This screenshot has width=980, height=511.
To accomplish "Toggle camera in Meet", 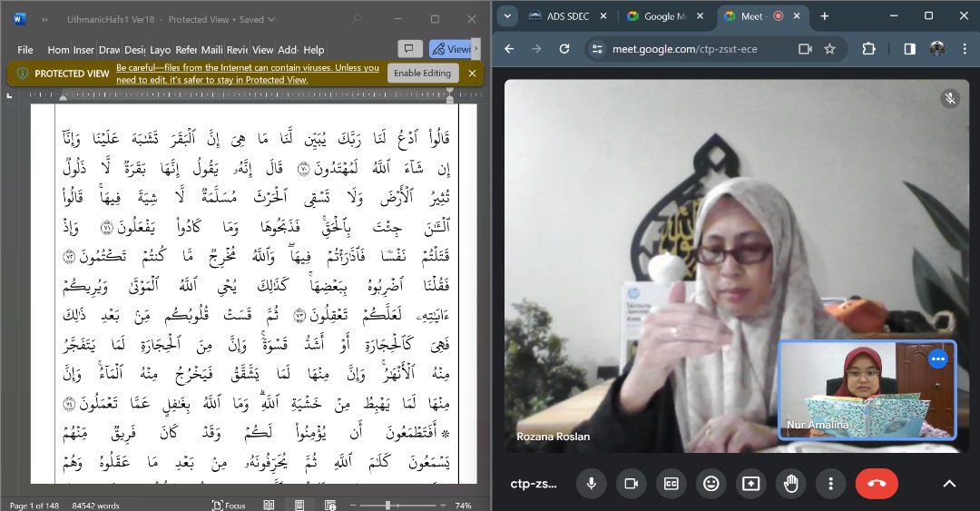I will click(632, 484).
